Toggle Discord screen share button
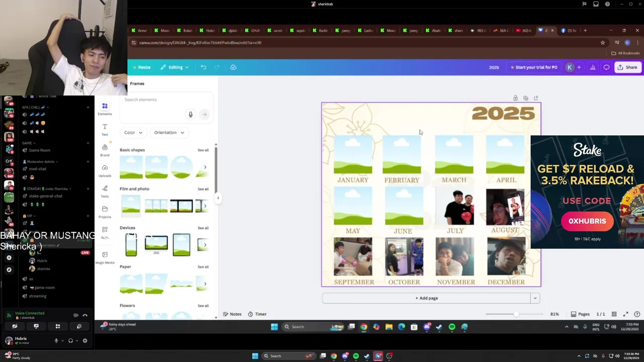 tap(36, 326)
